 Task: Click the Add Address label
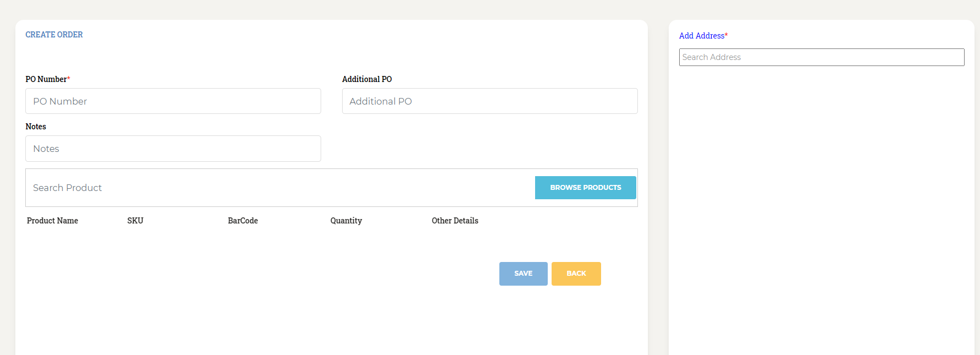[x=702, y=36]
